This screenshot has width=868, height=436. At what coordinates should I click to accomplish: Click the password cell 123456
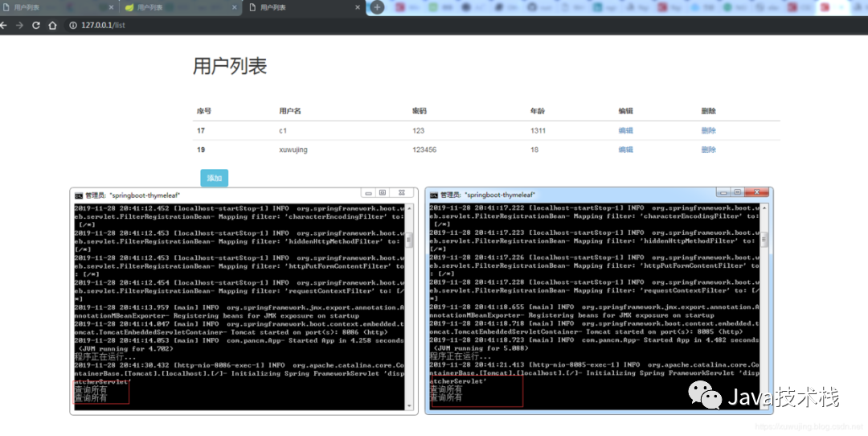pos(424,150)
